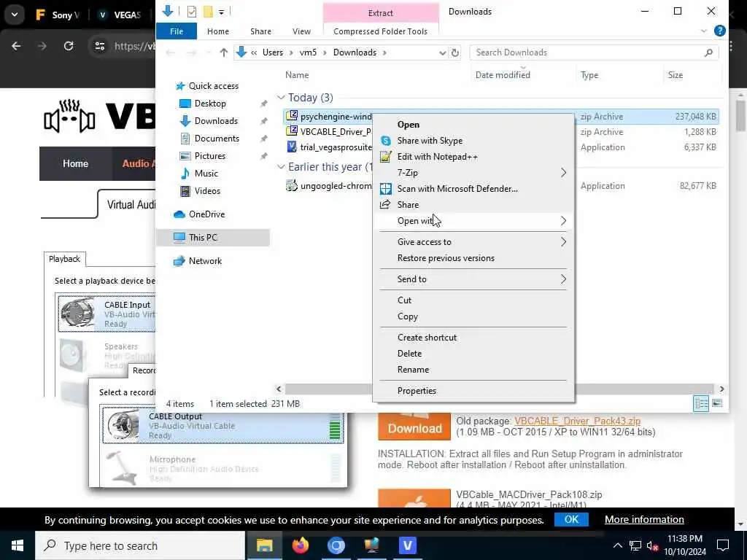
Task: Open File Explorer from the taskbar
Action: [x=264, y=545]
